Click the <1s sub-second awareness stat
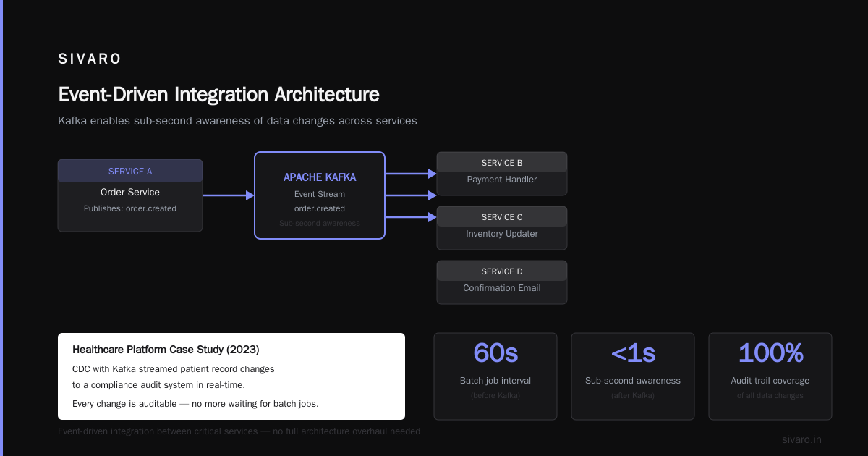The height and width of the screenshot is (456, 868). click(x=633, y=376)
